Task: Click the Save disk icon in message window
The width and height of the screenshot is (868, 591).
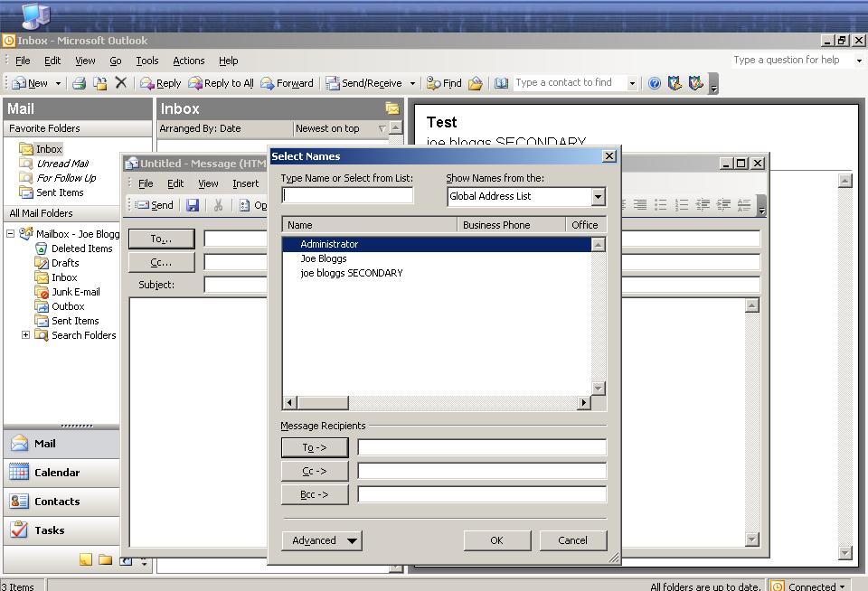Action: [192, 205]
